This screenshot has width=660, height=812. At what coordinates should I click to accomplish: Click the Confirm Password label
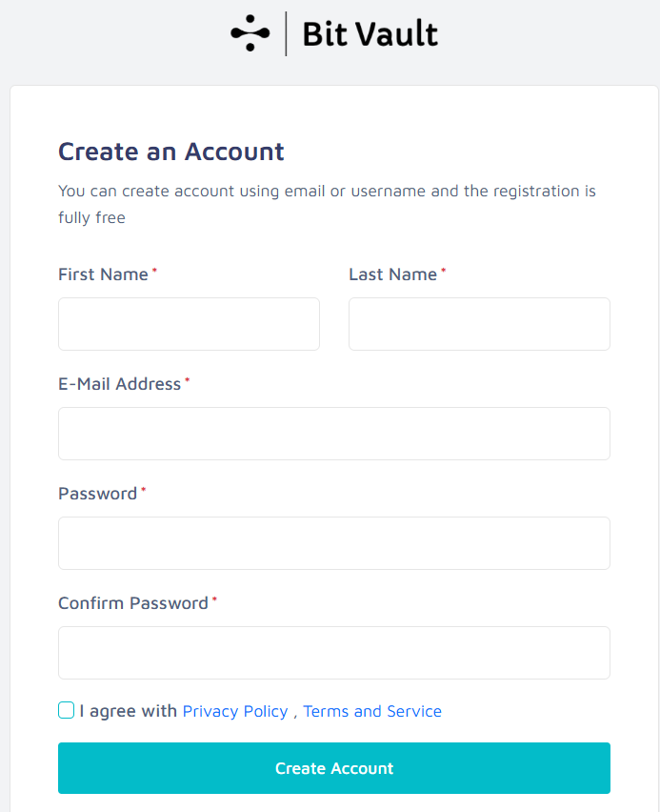pyautogui.click(x=132, y=603)
